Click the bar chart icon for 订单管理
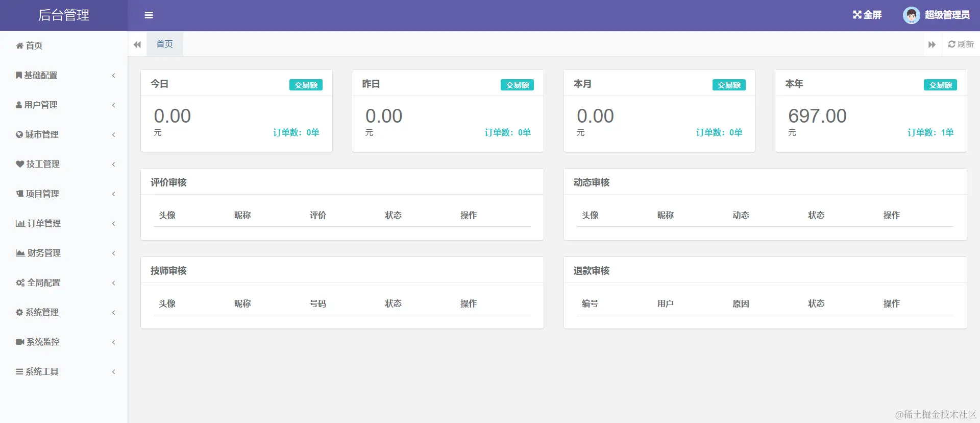The image size is (980, 423). (20, 223)
